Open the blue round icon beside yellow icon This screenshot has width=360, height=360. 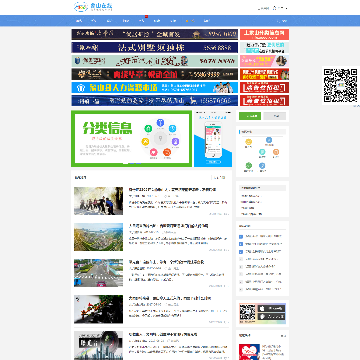click(x=269, y=140)
